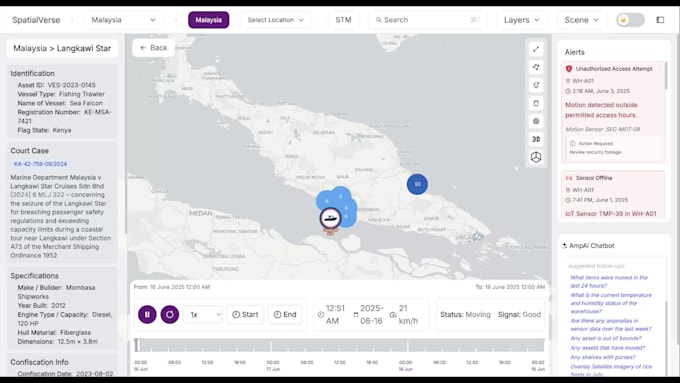Viewport: 680px width, 383px height.
Task: Click the IoT Sensor TMP-39 alert text
Action: 611,214
